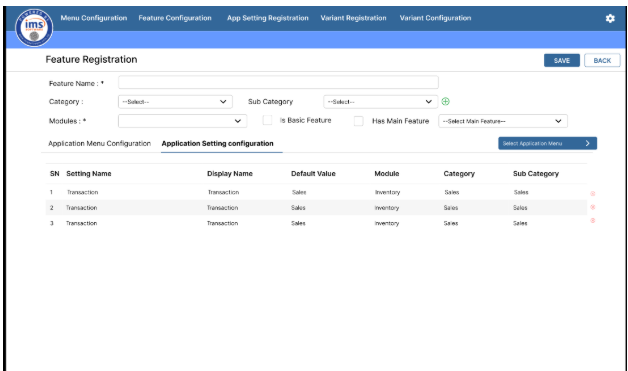Viewport: 628px width, 371px height.
Task: Click the Display Name column header
Action: coord(230,174)
